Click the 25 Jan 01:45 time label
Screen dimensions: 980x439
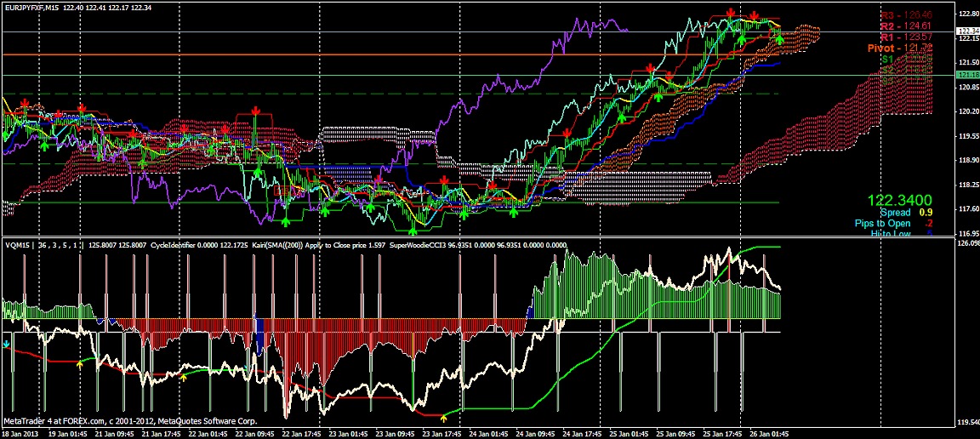point(630,433)
